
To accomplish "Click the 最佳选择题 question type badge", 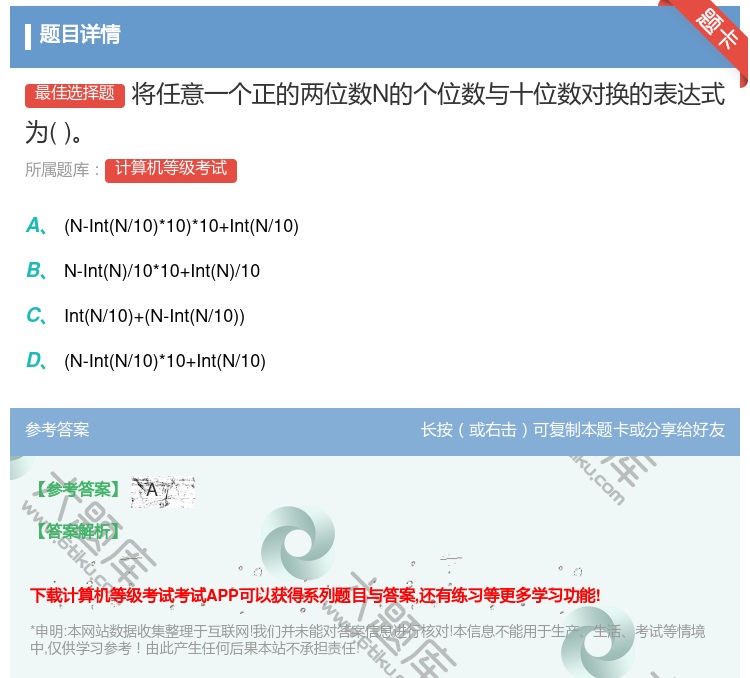I will [75, 95].
